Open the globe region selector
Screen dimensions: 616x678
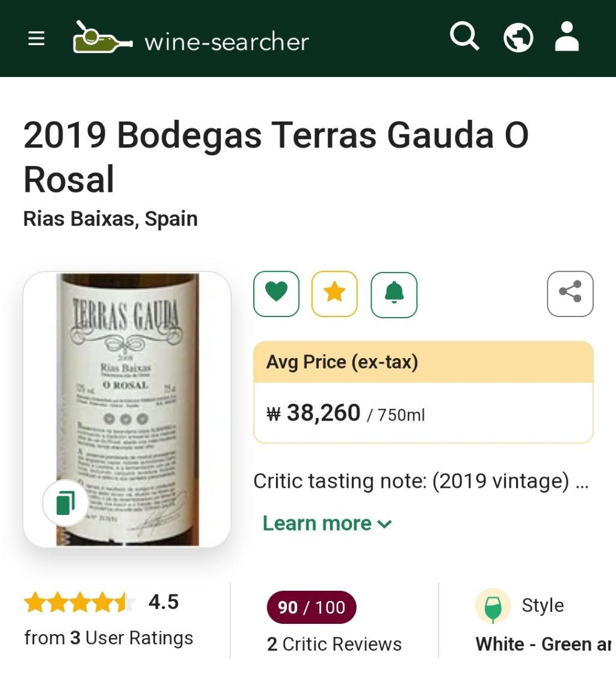pos(518,37)
